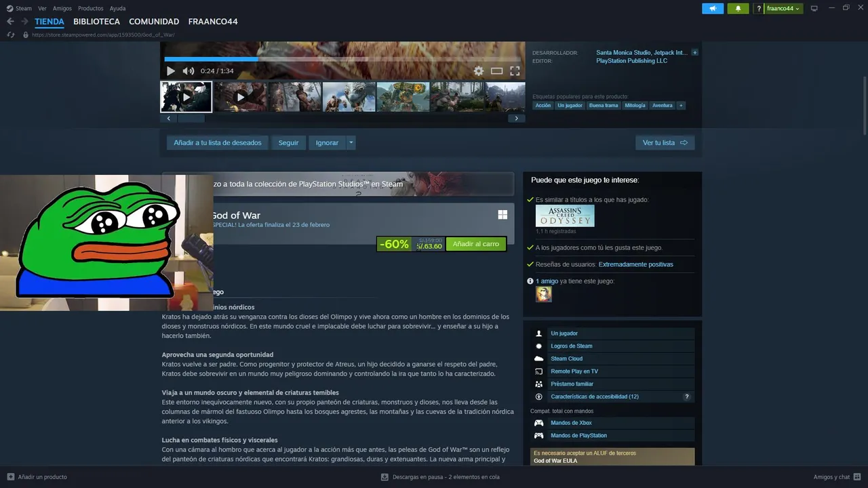This screenshot has width=868, height=488.
Task: Open the Ver menu
Action: (x=42, y=8)
